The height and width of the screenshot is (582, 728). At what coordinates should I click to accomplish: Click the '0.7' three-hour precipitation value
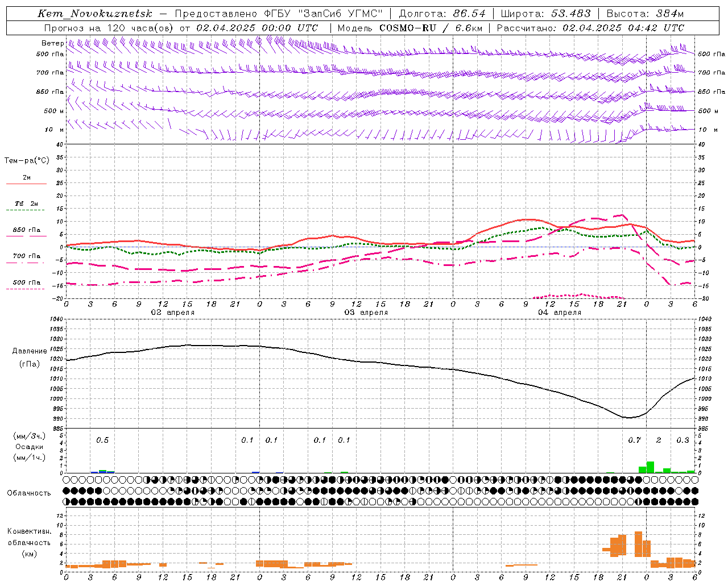coord(634,440)
